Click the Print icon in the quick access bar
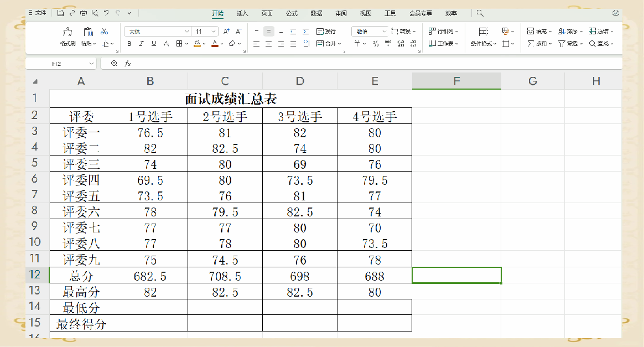 click(84, 13)
